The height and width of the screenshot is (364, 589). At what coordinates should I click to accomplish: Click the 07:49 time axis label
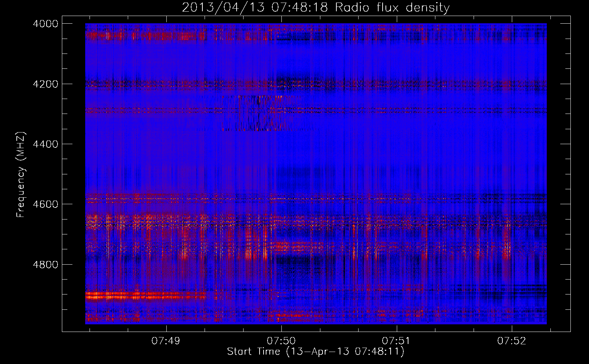[166, 341]
